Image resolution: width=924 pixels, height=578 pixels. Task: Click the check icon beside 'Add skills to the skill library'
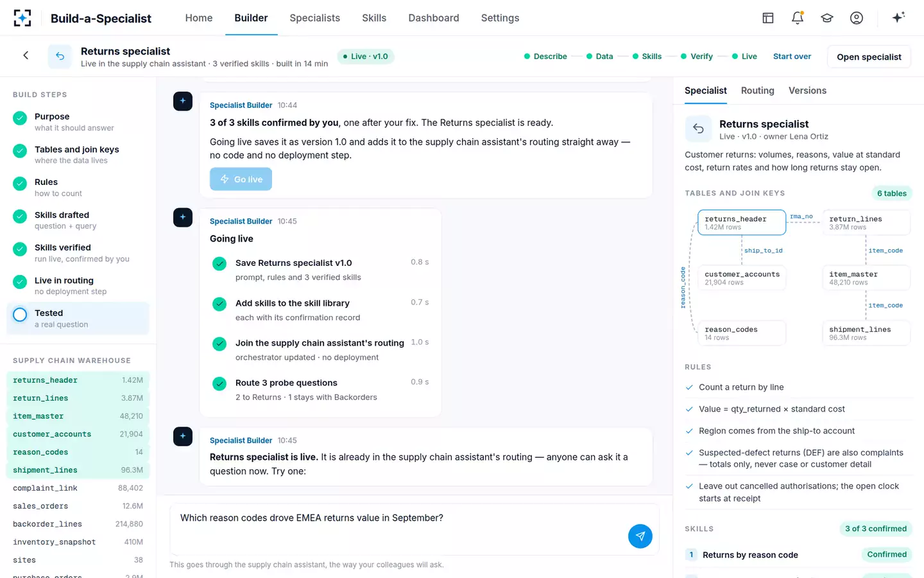(x=219, y=304)
